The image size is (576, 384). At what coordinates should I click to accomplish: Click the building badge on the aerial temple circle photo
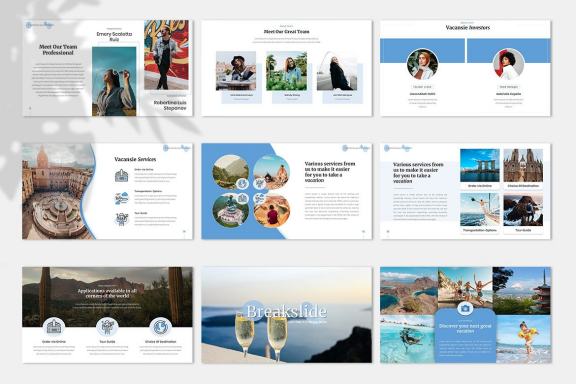point(242,199)
